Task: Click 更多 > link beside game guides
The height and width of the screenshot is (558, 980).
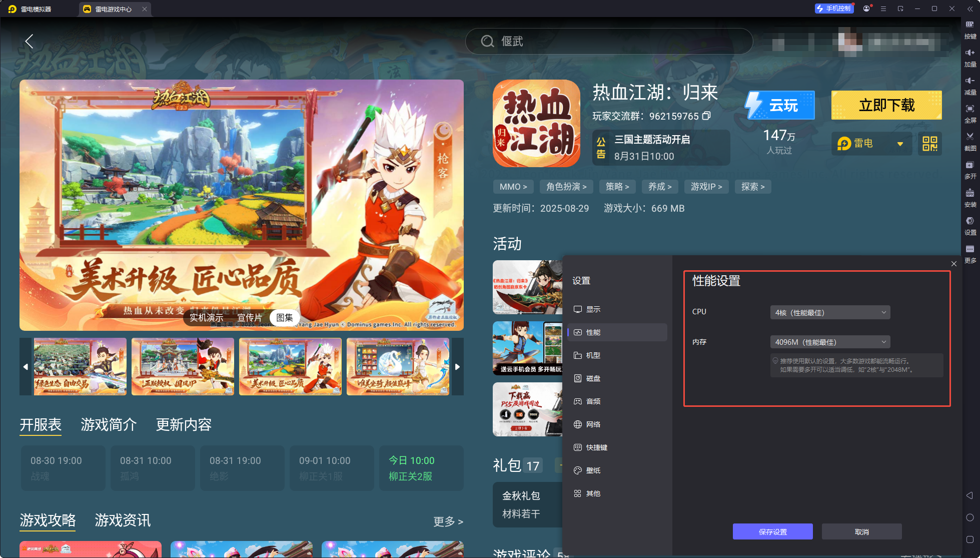Action: pos(448,521)
